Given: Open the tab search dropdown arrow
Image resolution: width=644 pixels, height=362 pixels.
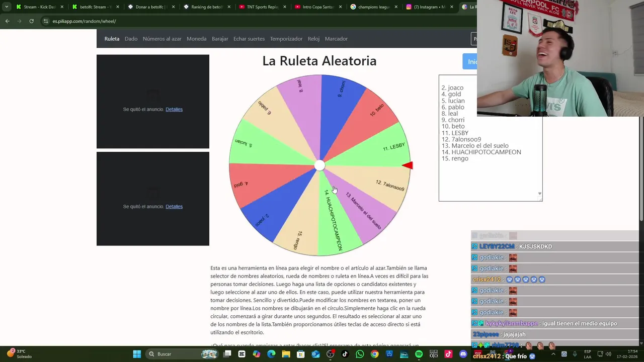Looking at the screenshot, I should [x=7, y=7].
